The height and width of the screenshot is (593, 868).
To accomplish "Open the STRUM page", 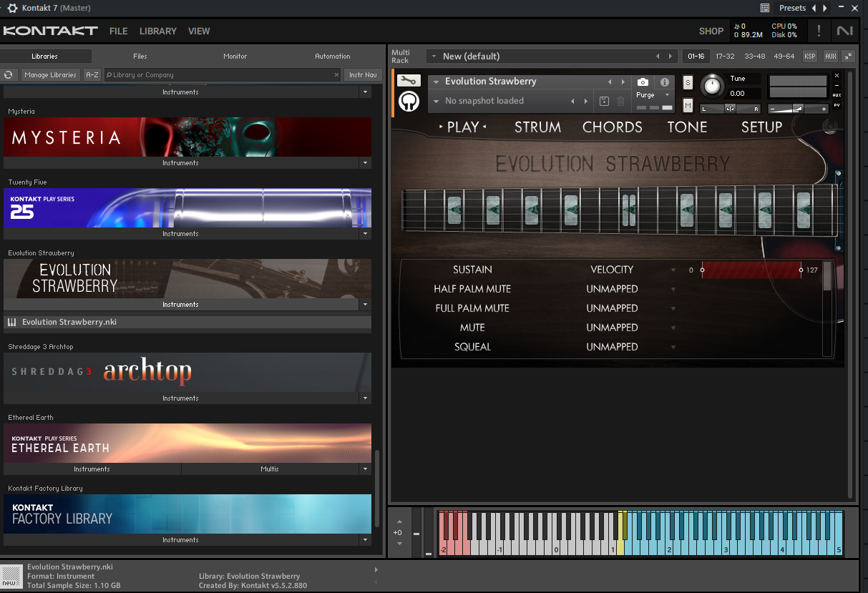I will (x=537, y=127).
